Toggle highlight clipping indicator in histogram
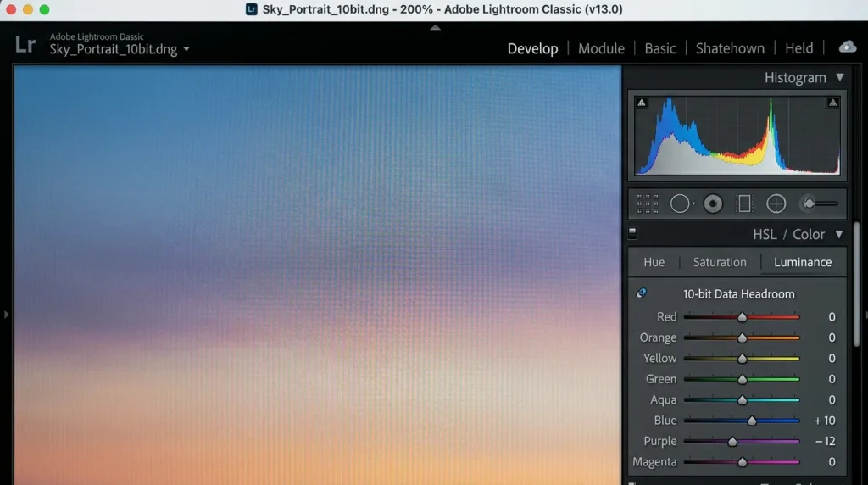This screenshot has width=868, height=485. click(832, 103)
